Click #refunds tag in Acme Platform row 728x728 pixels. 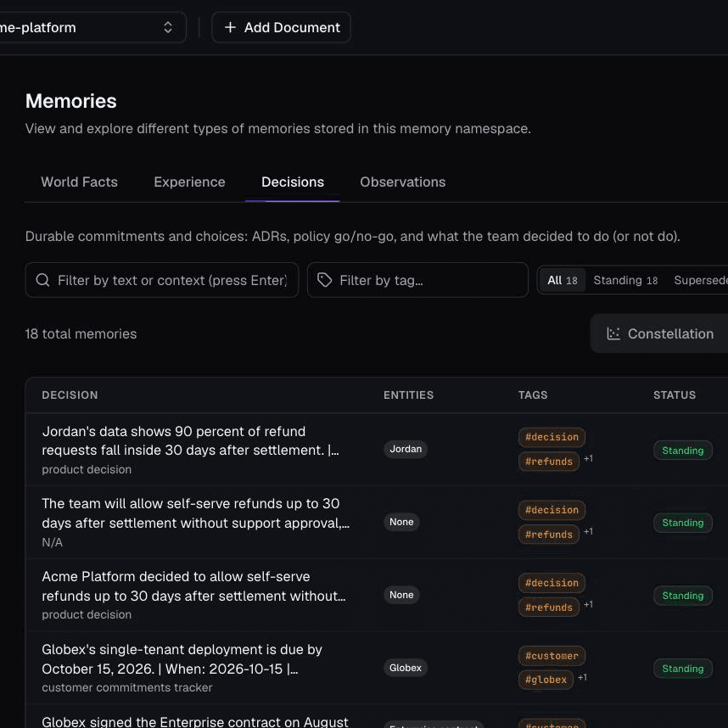(x=549, y=608)
